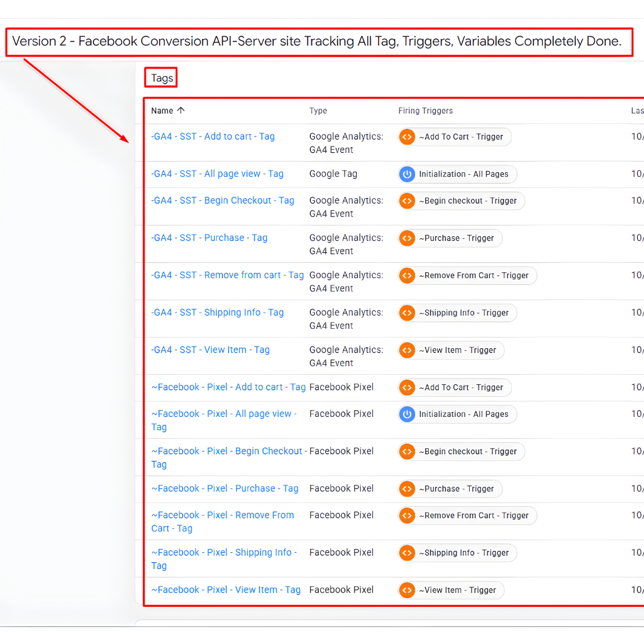
Task: Open -GA4 - SST - Add to cart - Tag
Action: tap(212, 136)
